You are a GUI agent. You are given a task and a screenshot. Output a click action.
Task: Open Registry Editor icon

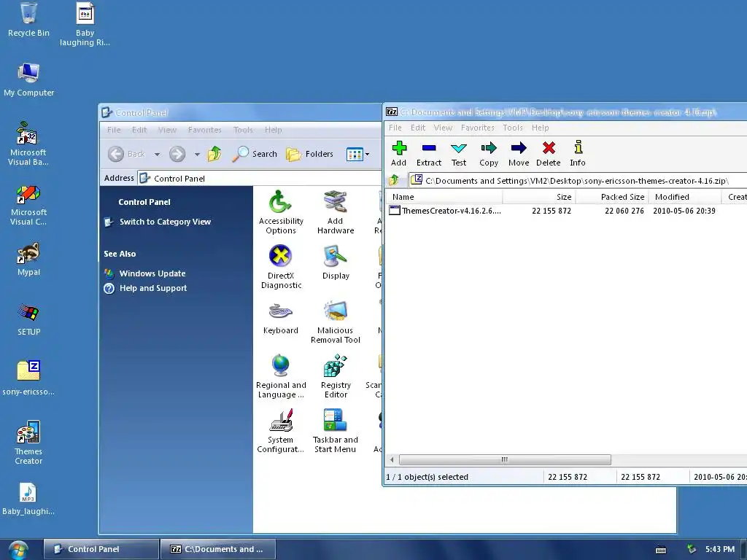[x=336, y=377]
